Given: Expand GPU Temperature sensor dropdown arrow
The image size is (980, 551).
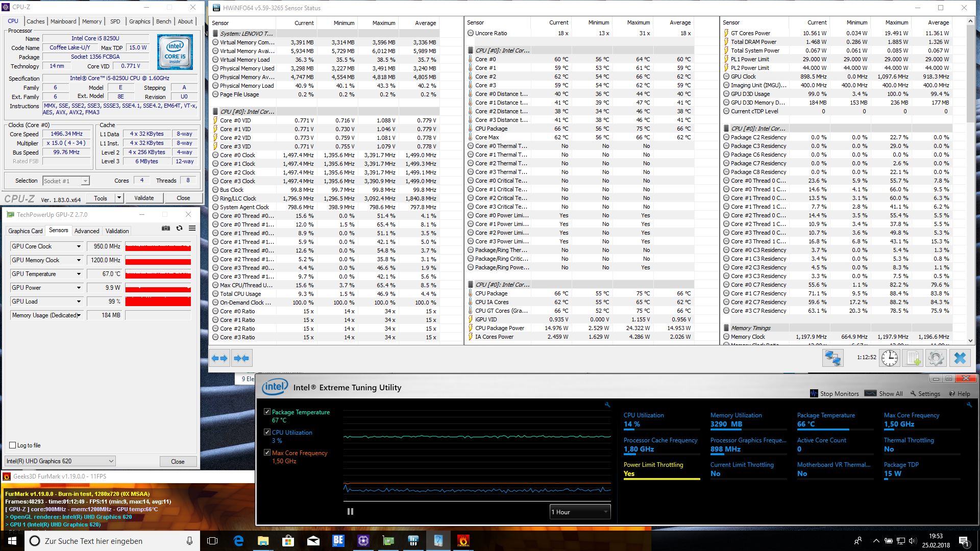Looking at the screenshot, I should point(79,274).
